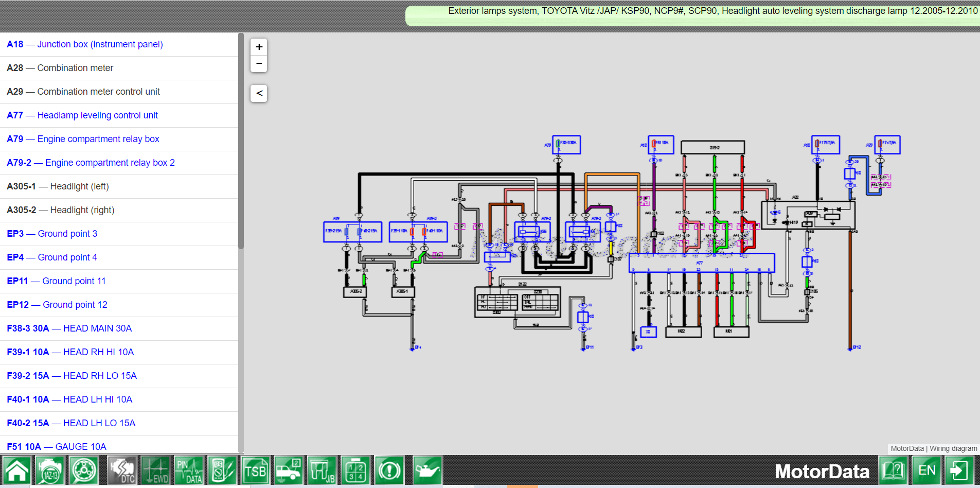Open the EWD wiring diagrams section
This screenshot has width=980, height=488.
point(155,470)
